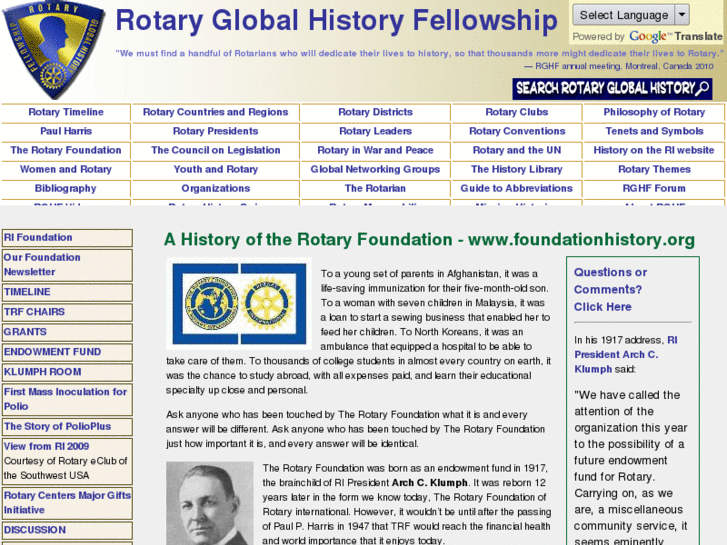Go to Rotary Presidents
727x545 pixels.
[216, 131]
